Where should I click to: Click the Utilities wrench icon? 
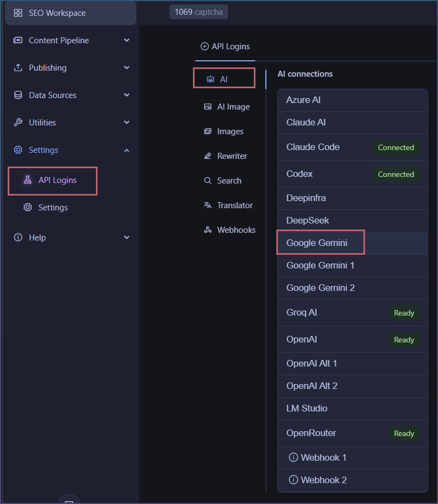click(x=18, y=122)
